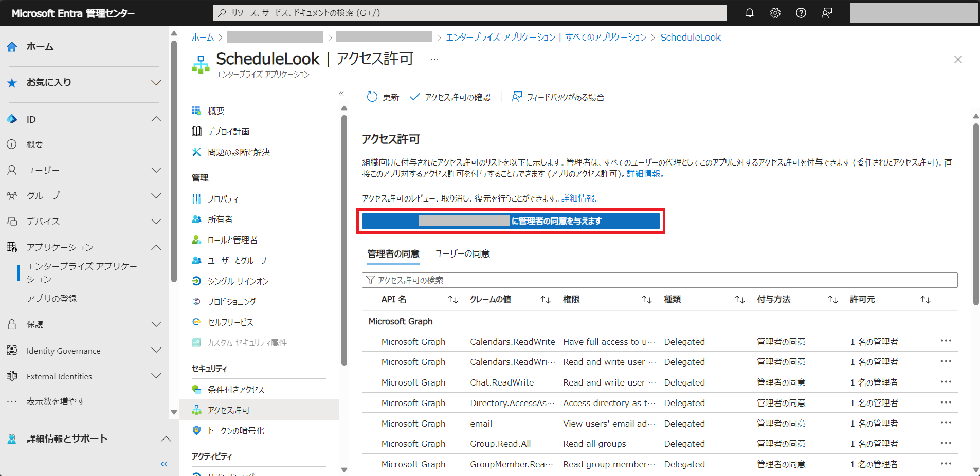The image size is (980, 476).
Task: Click the 更新 refresh icon
Action: click(x=372, y=97)
